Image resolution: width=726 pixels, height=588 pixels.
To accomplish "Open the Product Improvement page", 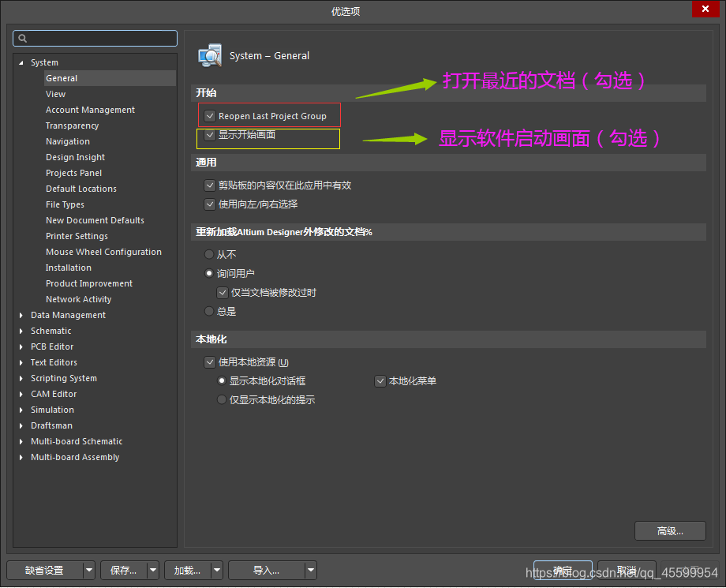I will [89, 283].
